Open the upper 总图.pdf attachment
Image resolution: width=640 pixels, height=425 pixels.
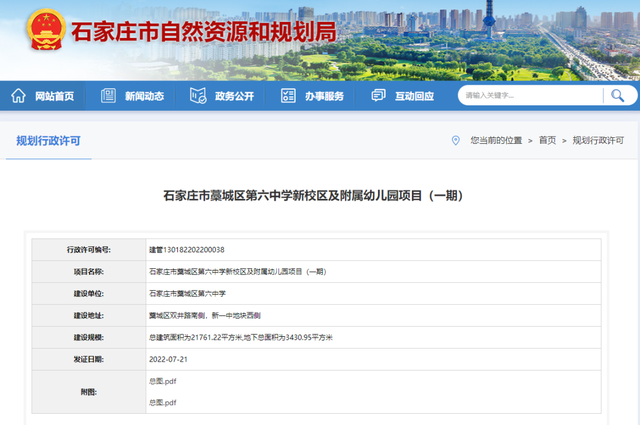click(162, 383)
